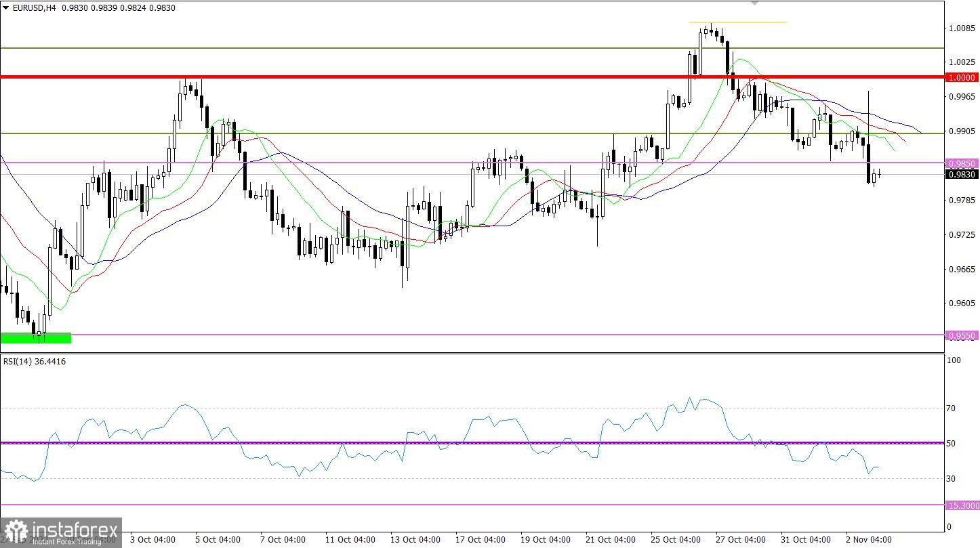This screenshot has width=980, height=548.
Task: Click the 50 label on RSI scale
Action: [952, 443]
